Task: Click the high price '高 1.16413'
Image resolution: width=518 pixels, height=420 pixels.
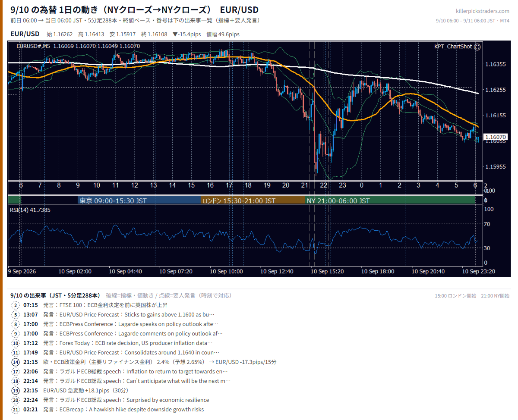Action: (92, 34)
